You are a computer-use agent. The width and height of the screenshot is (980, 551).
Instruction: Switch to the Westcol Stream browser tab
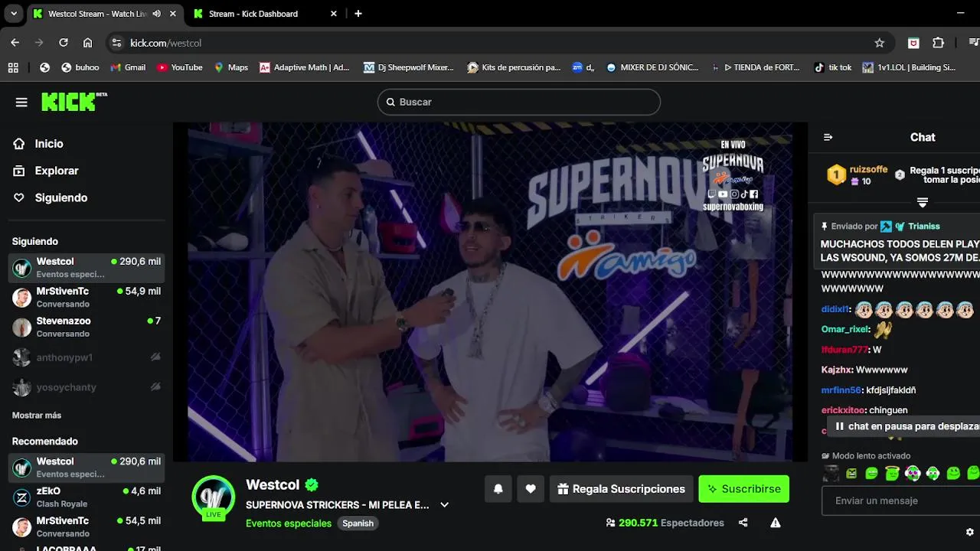click(105, 14)
